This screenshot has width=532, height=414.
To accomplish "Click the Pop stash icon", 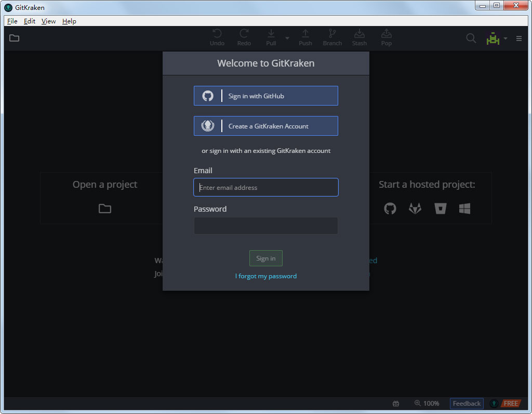I will [x=386, y=34].
